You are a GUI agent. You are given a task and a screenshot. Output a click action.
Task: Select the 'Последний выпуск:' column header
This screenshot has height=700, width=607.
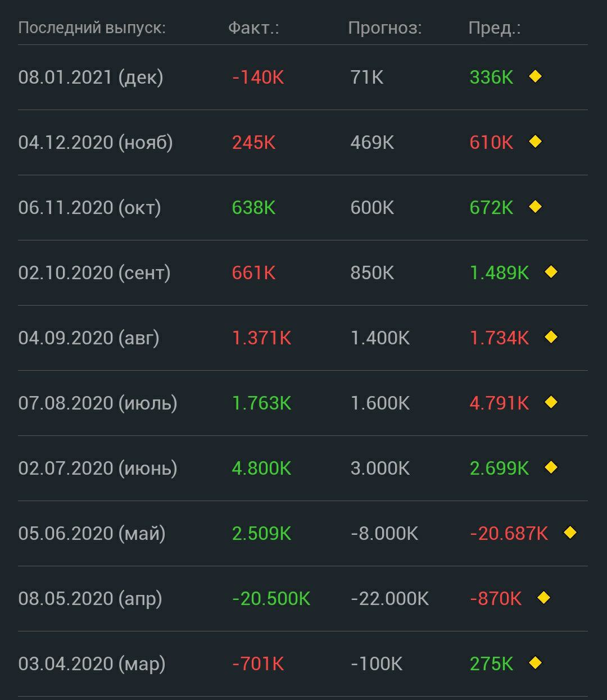coord(92,28)
